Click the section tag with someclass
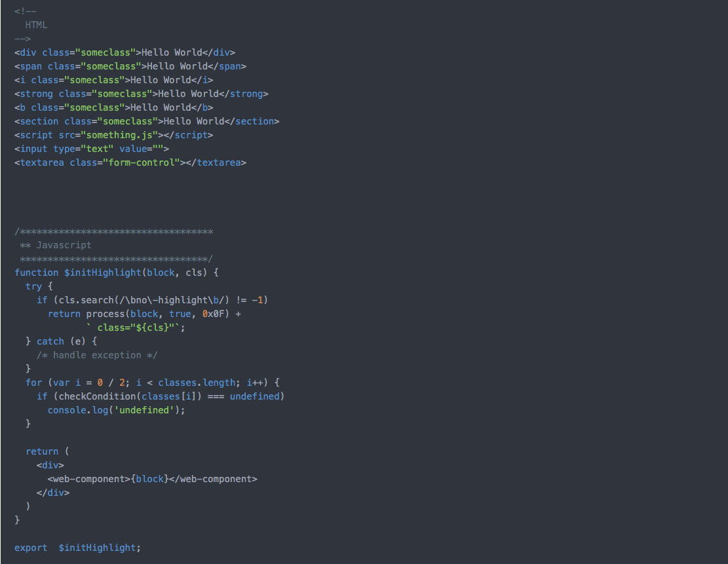The image size is (728, 564). click(x=37, y=121)
